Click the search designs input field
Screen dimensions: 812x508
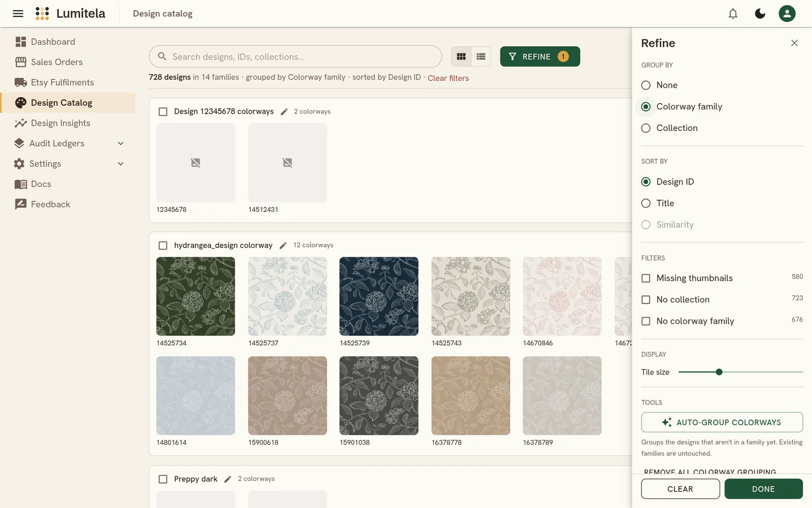(x=295, y=56)
